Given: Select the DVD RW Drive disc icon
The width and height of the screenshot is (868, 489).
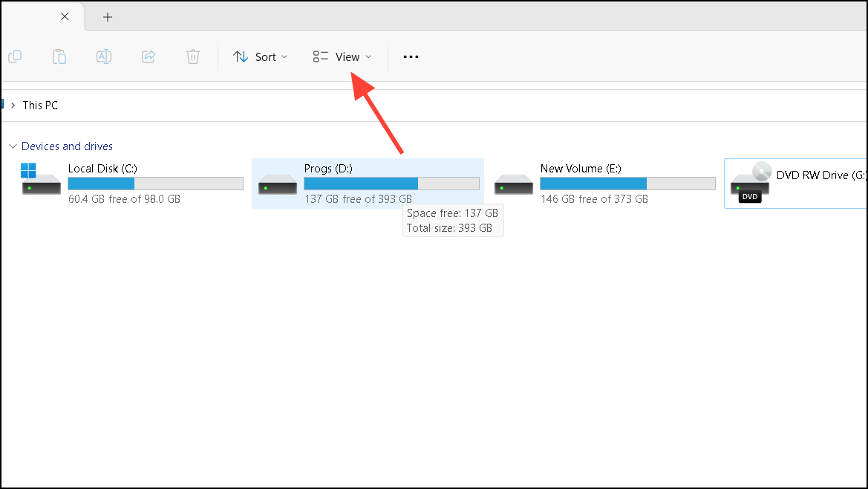Looking at the screenshot, I should pyautogui.click(x=751, y=181).
